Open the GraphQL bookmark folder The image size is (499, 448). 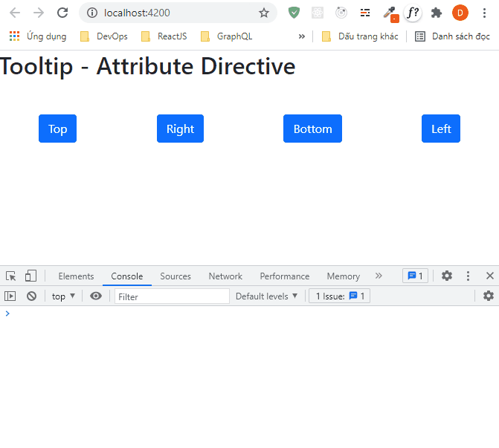click(x=227, y=36)
